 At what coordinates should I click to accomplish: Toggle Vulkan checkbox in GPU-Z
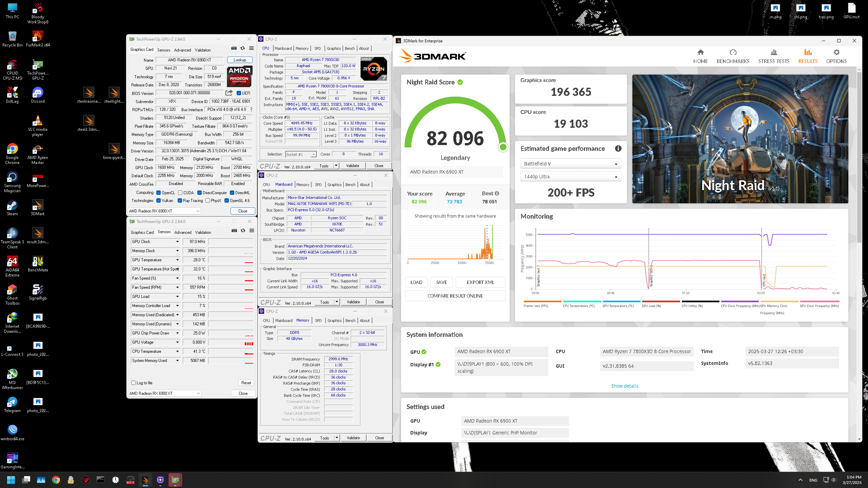(158, 200)
